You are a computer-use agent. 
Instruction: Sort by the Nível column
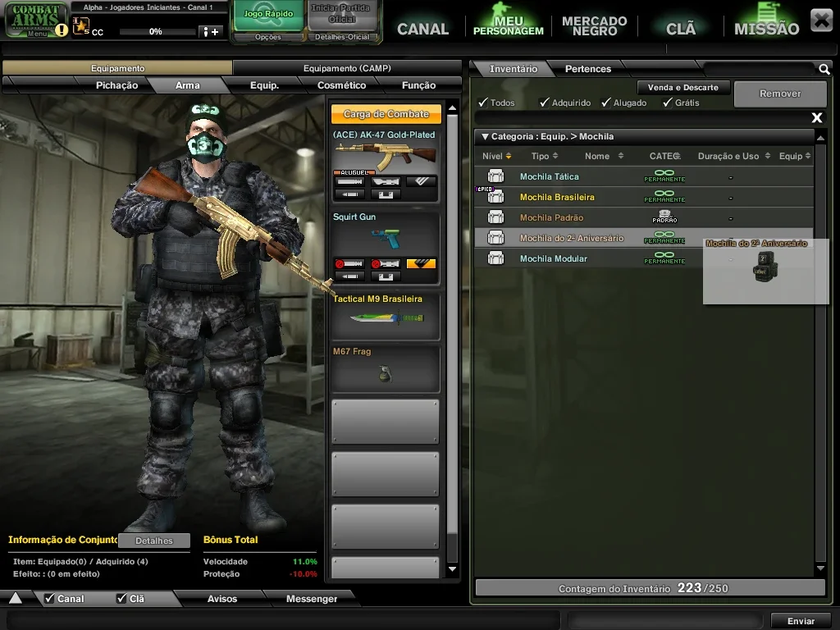[x=496, y=156]
